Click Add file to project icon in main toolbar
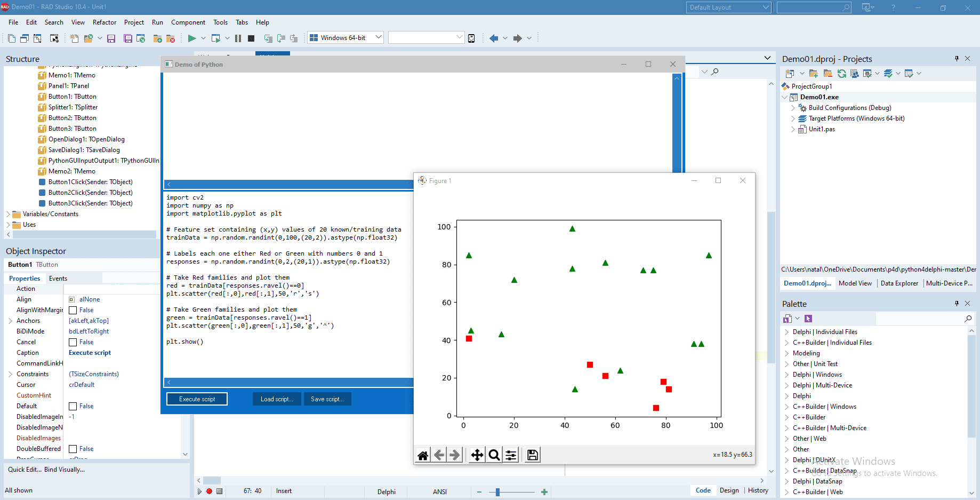Screen dimensions: 980x500 [x=158, y=38]
